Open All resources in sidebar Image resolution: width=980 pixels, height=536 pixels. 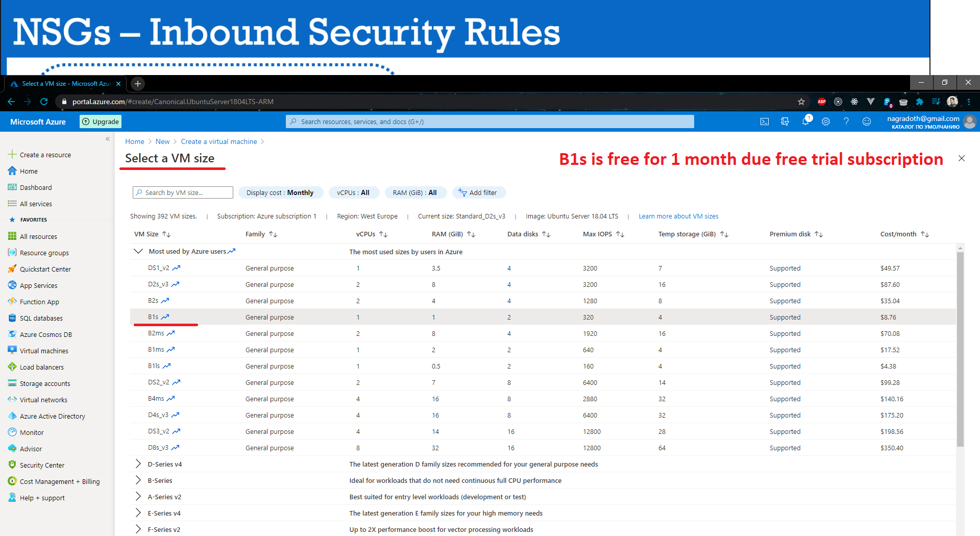(x=38, y=236)
